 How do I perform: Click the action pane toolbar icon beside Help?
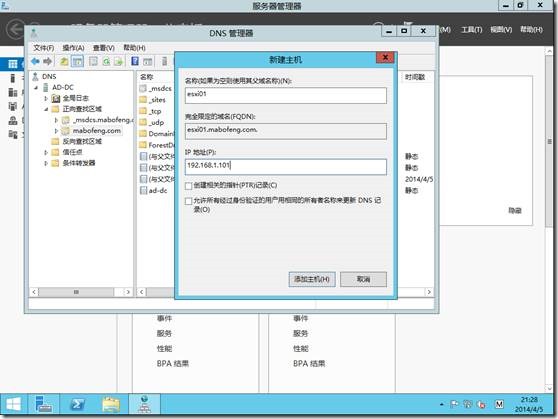tap(148, 62)
